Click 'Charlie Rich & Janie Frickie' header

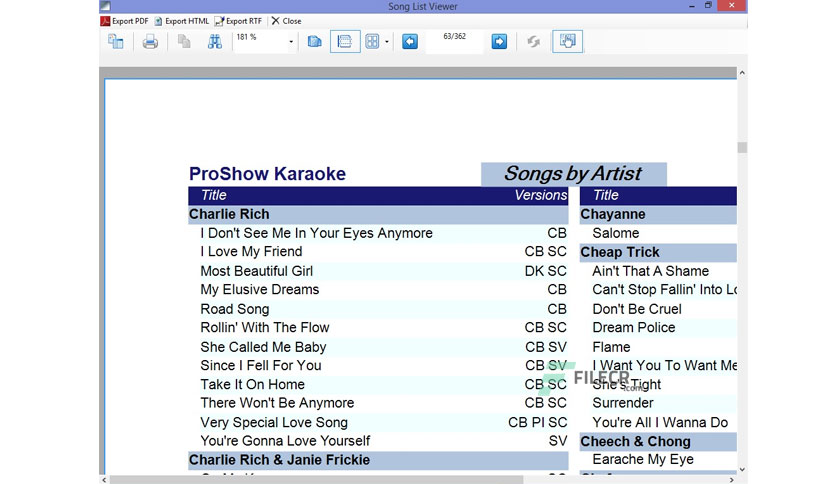point(378,460)
